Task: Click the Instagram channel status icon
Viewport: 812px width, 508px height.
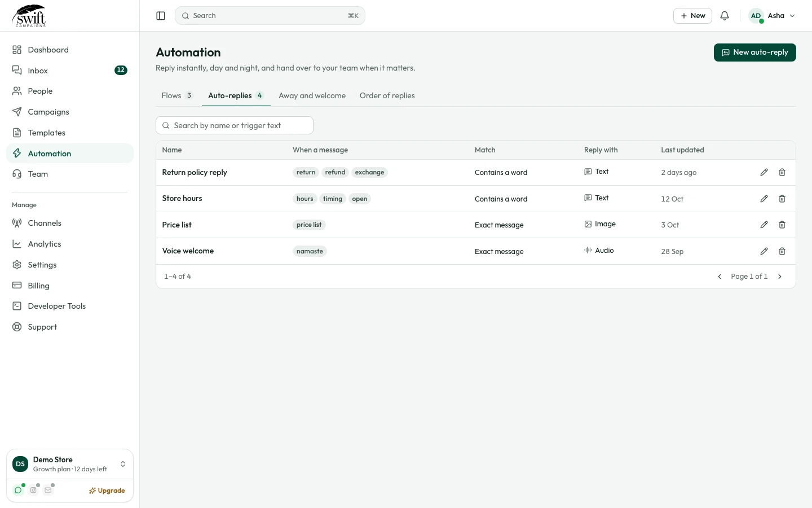Action: [33, 490]
